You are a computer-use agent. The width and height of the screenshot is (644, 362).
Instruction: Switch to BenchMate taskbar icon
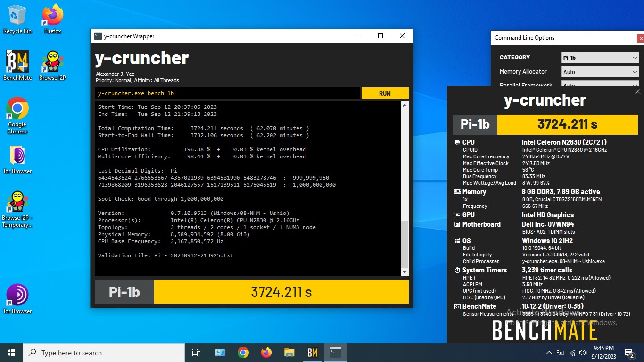(x=312, y=353)
